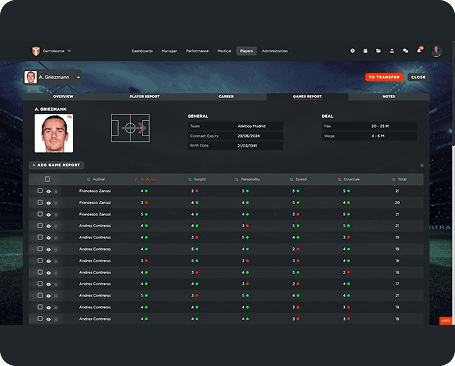The image size is (455, 366).
Task: Sort table by Technique column
Action: tap(147, 179)
